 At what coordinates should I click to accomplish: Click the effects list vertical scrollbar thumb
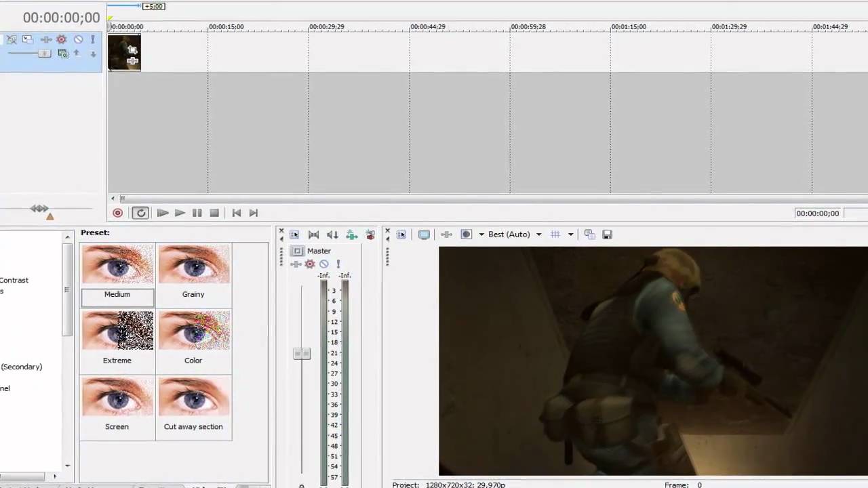pos(67,289)
